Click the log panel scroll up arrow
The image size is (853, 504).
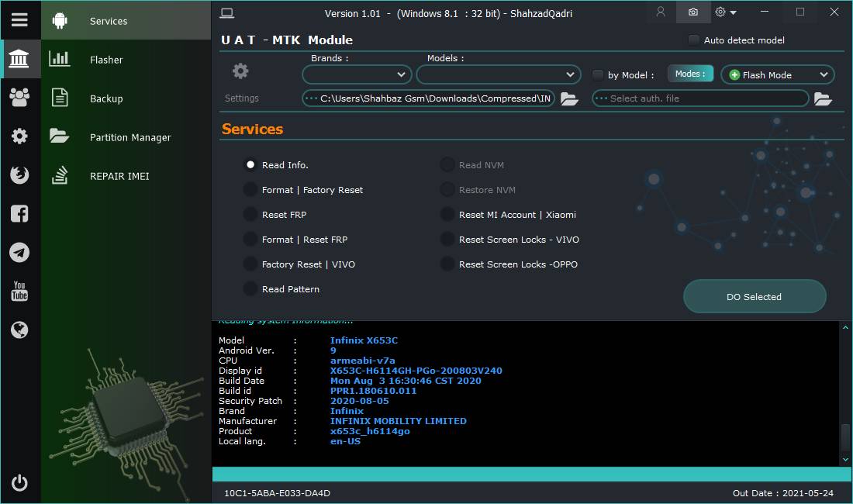pyautogui.click(x=845, y=327)
